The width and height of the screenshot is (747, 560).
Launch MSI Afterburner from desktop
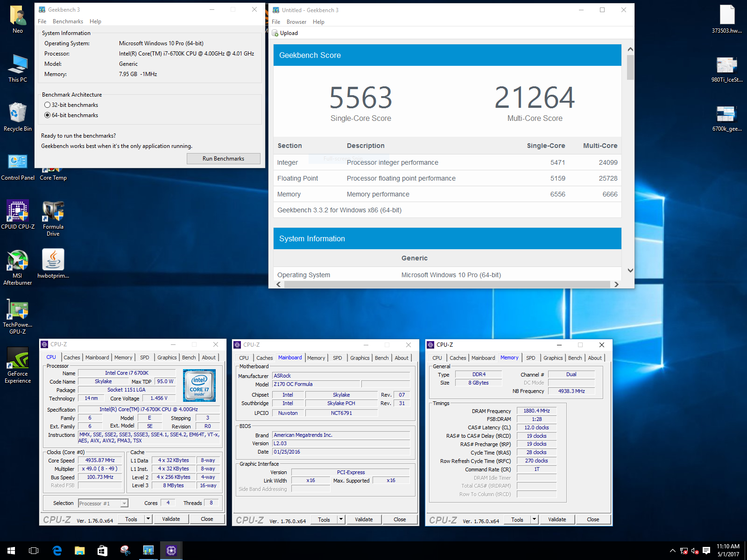18,267
